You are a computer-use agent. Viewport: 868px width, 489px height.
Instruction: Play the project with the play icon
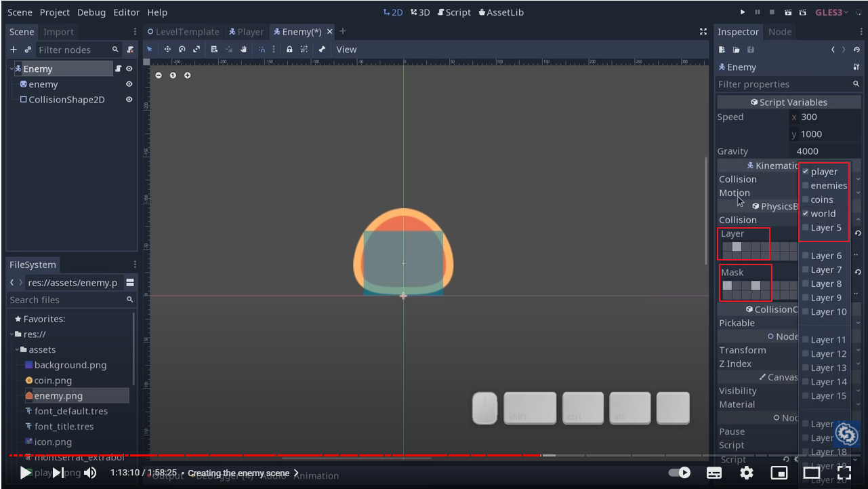[743, 12]
